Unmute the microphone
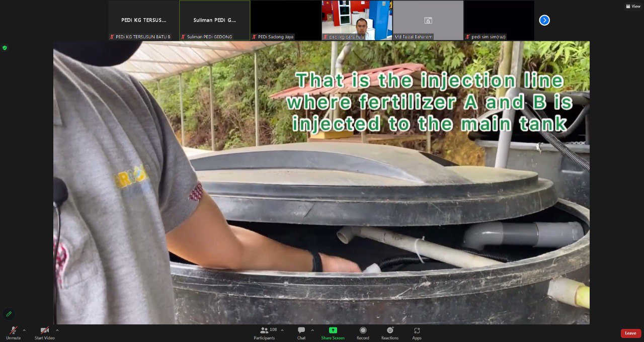Screen dimensions: 644x342 click(x=13, y=331)
